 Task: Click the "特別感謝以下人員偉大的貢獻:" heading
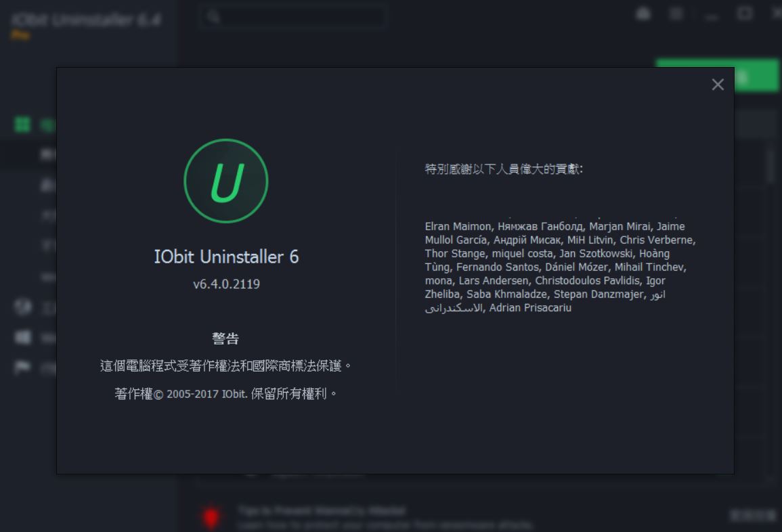pos(504,169)
